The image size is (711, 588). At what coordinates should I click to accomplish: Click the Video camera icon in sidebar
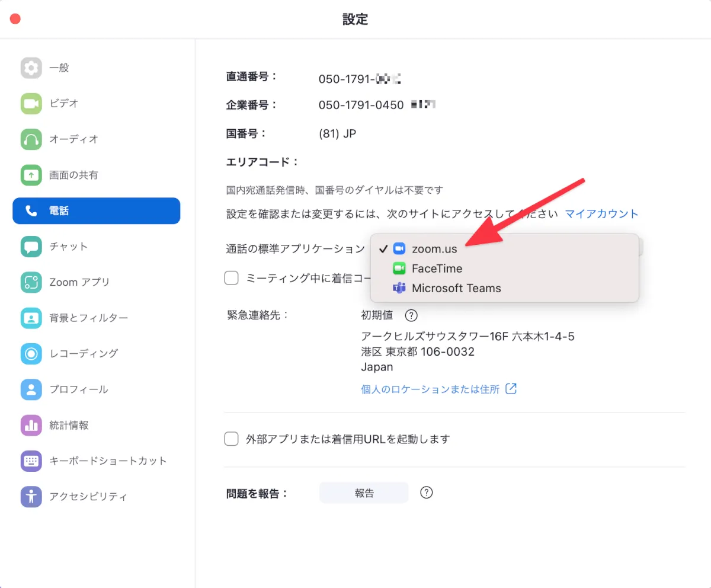click(x=31, y=104)
